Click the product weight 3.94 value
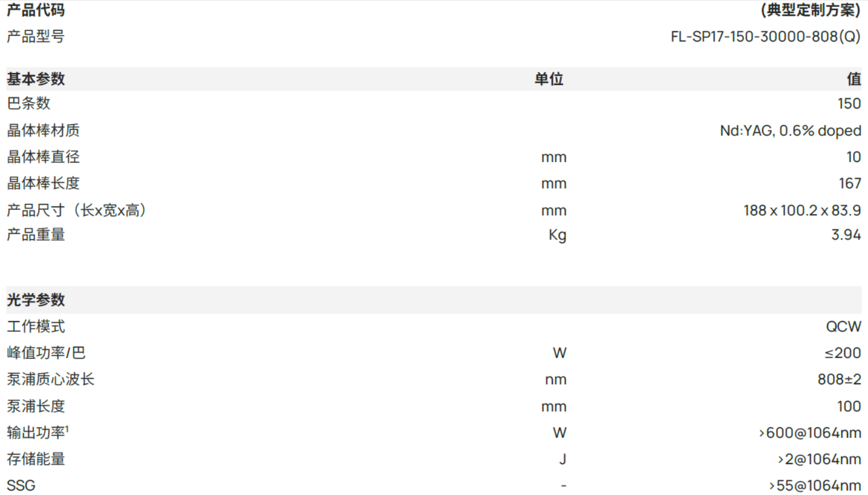 tap(846, 235)
